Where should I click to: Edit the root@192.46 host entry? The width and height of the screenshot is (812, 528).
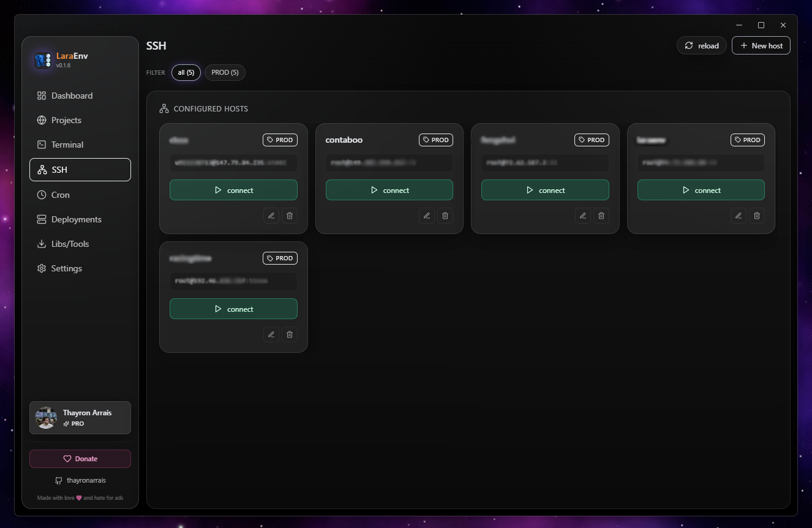click(x=271, y=334)
